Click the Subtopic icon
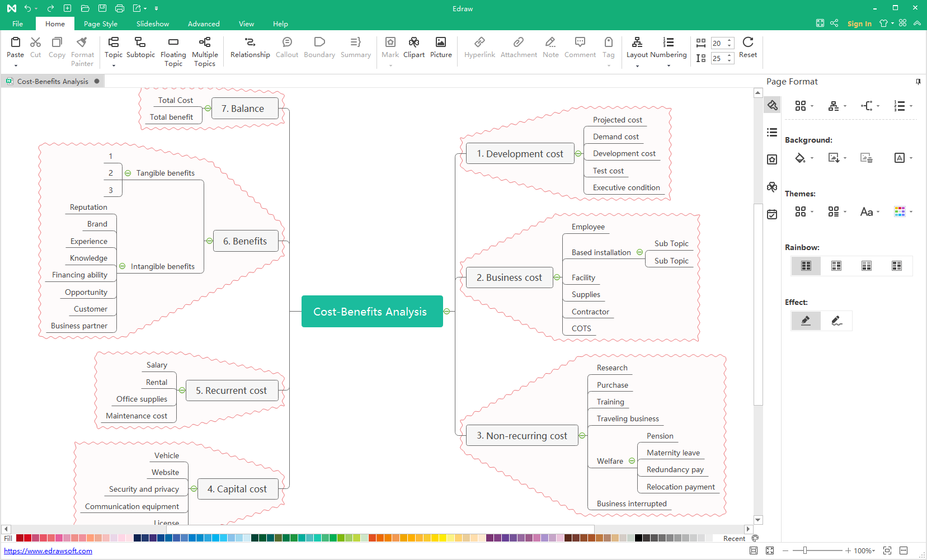This screenshot has width=927, height=560. (140, 43)
